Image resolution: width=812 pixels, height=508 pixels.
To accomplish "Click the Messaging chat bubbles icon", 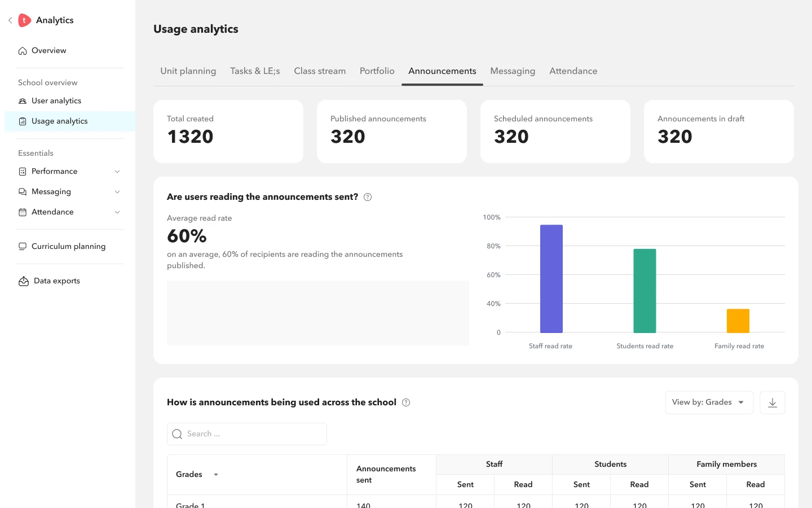I will pos(23,192).
